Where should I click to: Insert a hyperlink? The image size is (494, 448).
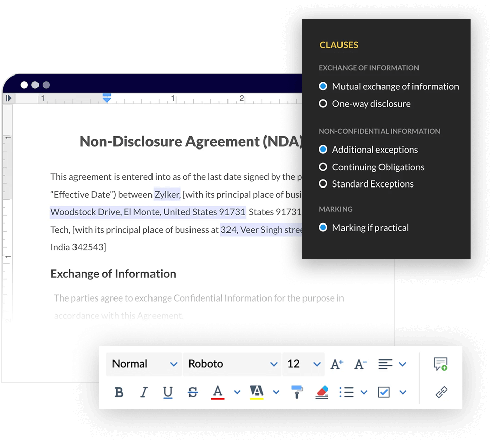coord(440,392)
